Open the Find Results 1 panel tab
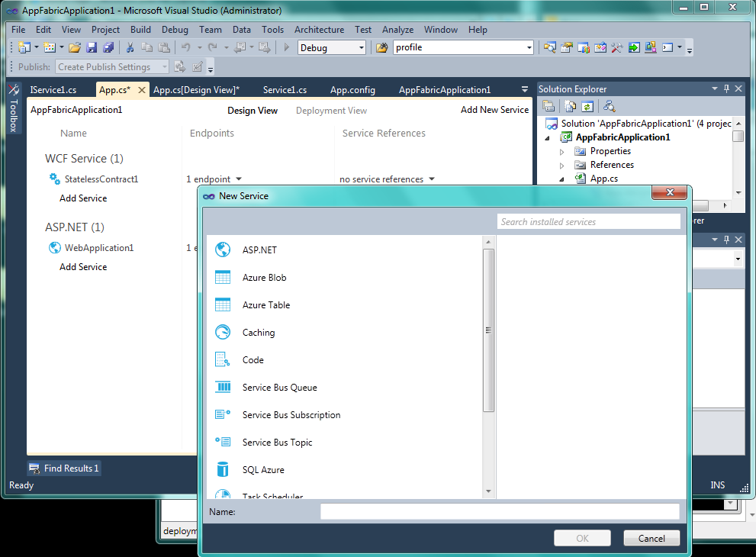756x557 pixels. 64,468
